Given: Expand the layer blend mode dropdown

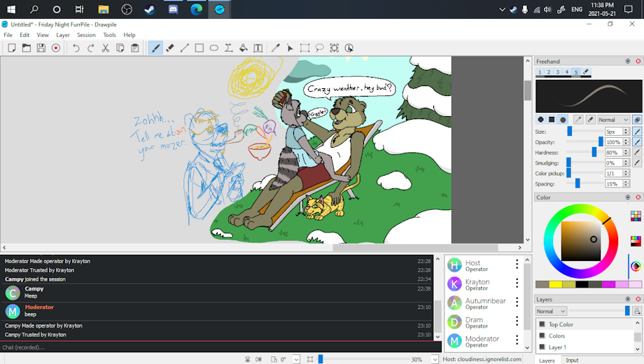Looking at the screenshot, I should coord(551,311).
